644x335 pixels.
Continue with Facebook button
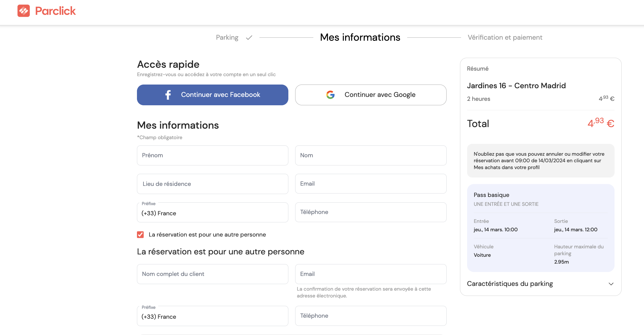click(212, 95)
